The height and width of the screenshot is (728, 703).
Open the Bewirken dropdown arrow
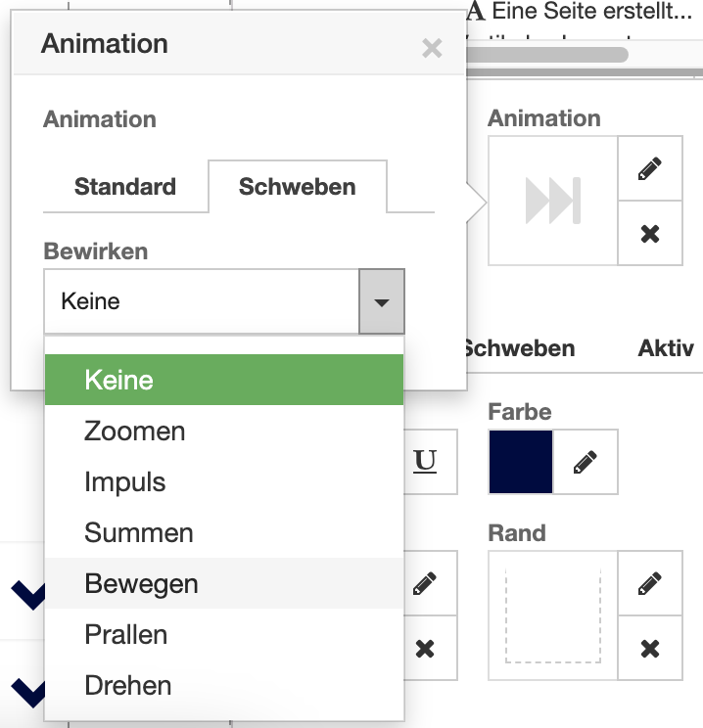click(382, 302)
